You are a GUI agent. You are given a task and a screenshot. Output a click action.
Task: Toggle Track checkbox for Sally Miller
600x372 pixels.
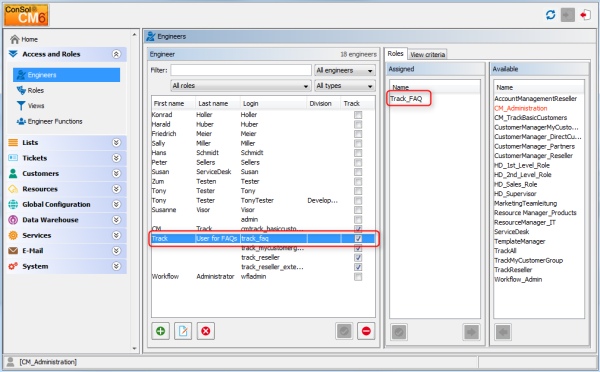(358, 144)
